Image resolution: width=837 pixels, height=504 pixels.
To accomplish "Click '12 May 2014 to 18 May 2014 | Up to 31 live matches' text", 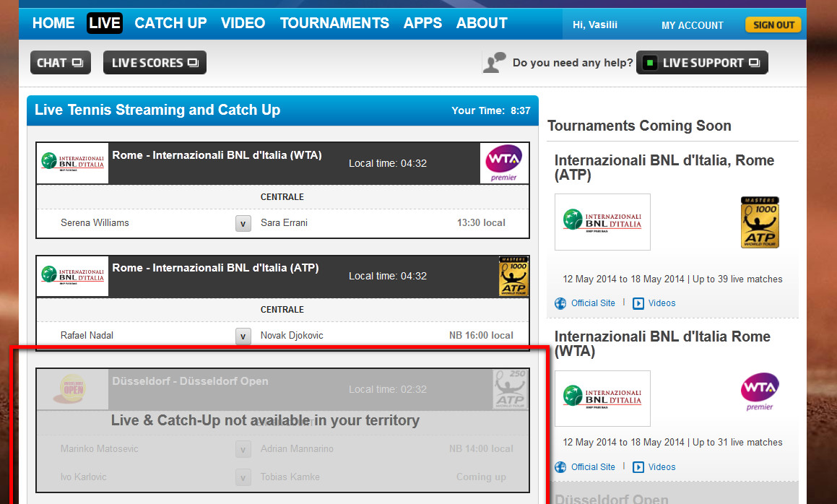I will [x=672, y=442].
